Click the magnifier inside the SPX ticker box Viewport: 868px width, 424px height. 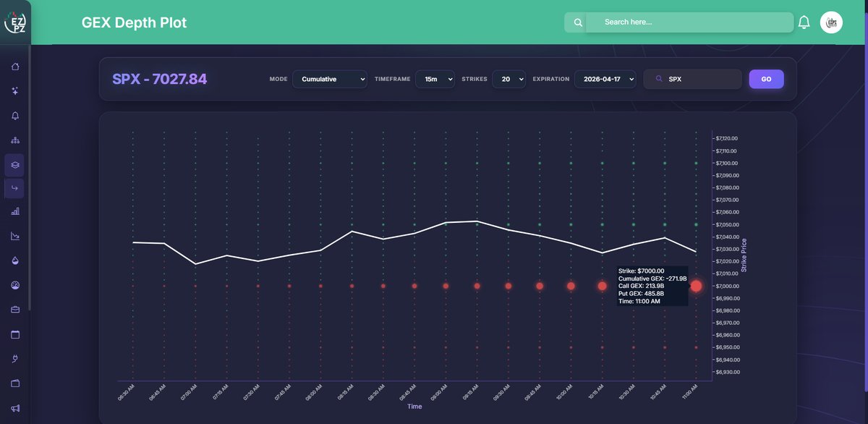(658, 79)
